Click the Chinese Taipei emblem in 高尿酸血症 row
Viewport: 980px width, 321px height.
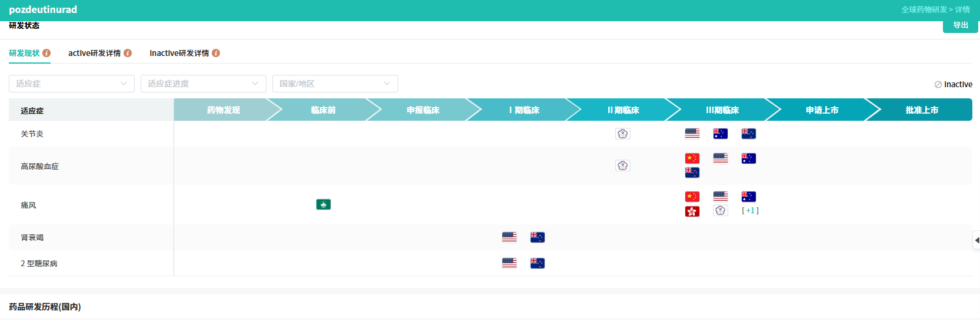pos(623,166)
